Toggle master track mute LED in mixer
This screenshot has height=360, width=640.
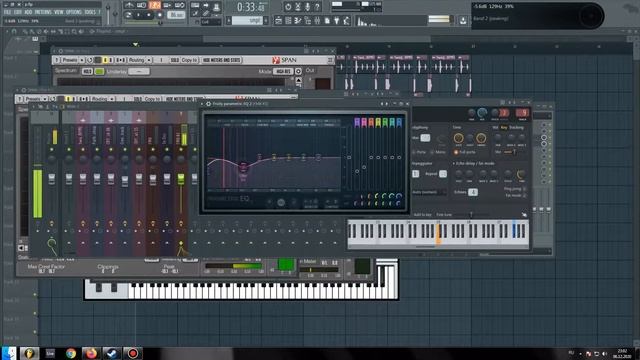52,150
